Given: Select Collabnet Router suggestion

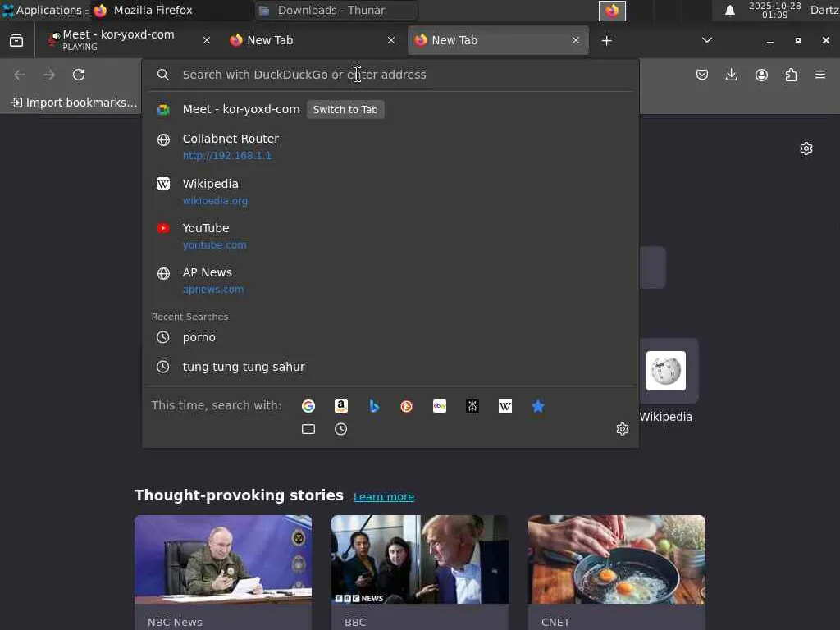Looking at the screenshot, I should pyautogui.click(x=390, y=146).
